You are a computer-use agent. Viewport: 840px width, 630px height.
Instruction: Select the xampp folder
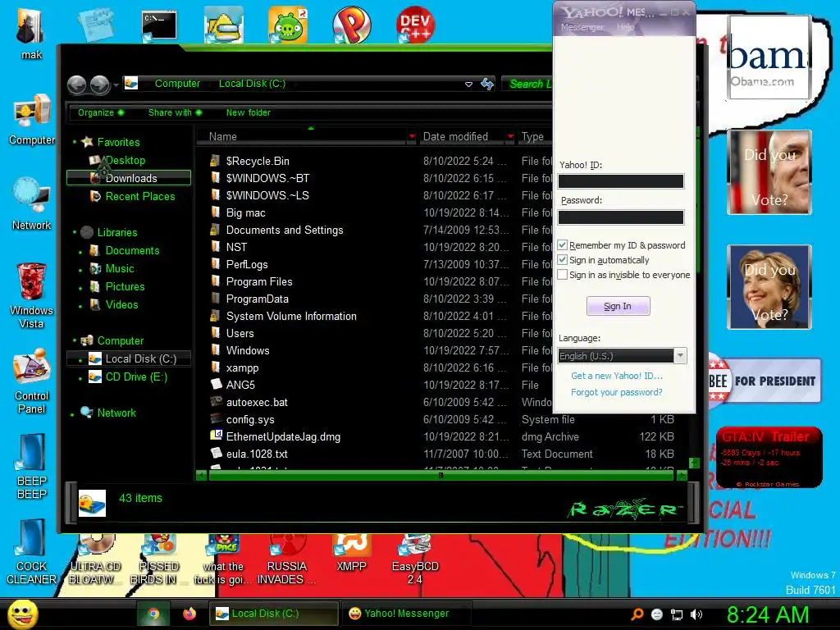tap(242, 367)
